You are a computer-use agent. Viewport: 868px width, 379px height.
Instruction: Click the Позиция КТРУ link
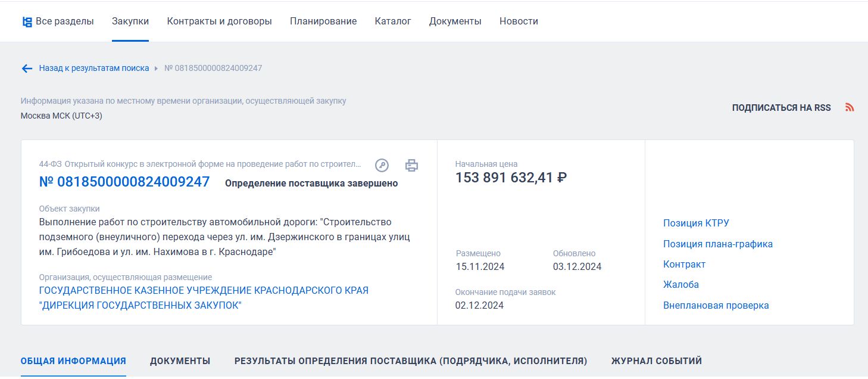point(696,223)
